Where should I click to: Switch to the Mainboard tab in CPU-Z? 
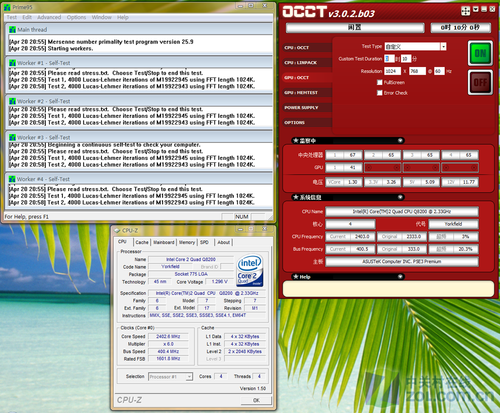164,242
